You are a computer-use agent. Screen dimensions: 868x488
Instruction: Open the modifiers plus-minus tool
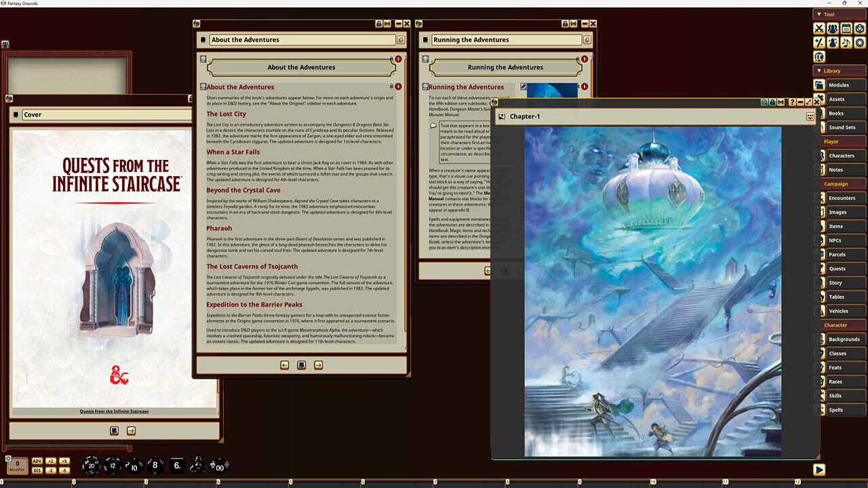coord(819,42)
